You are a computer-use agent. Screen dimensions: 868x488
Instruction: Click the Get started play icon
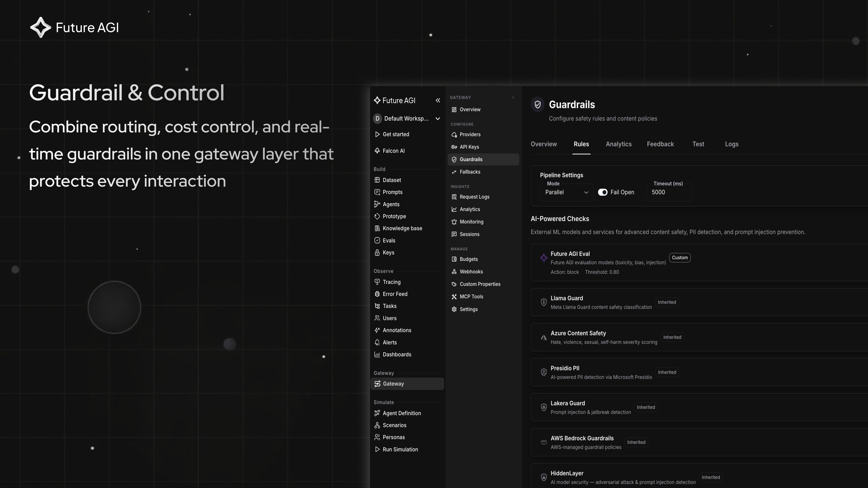tap(377, 134)
